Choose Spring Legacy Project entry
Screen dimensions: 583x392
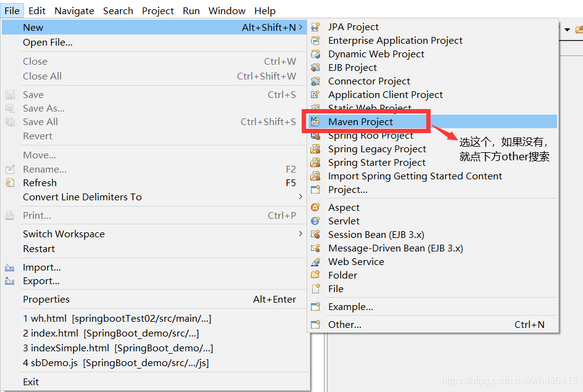(x=433, y=149)
